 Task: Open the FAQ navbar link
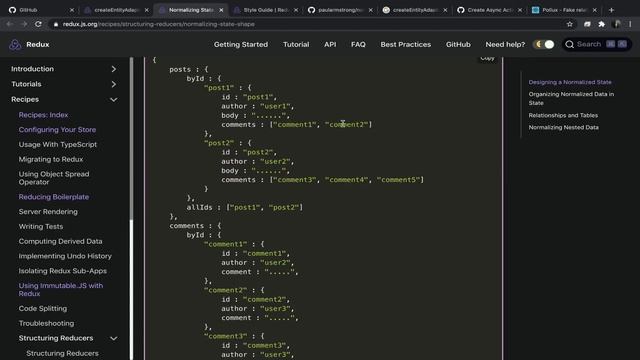[x=358, y=44]
